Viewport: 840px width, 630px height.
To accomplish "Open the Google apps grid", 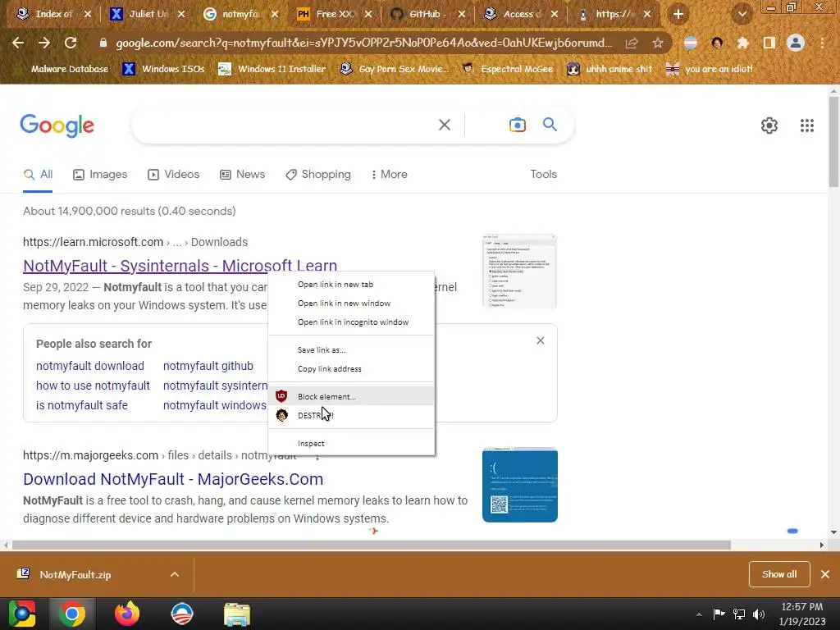I will click(x=807, y=126).
